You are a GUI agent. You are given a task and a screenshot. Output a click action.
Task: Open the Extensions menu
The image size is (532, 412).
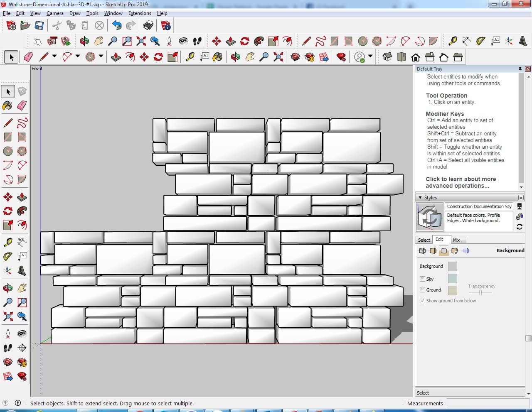(x=140, y=13)
